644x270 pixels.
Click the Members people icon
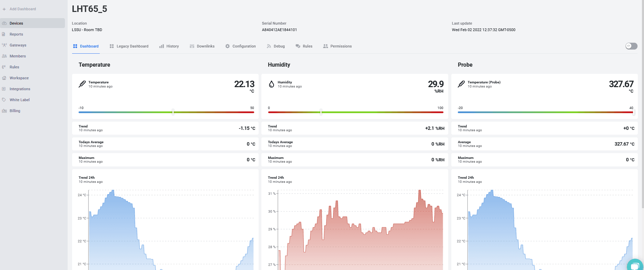pos(4,56)
